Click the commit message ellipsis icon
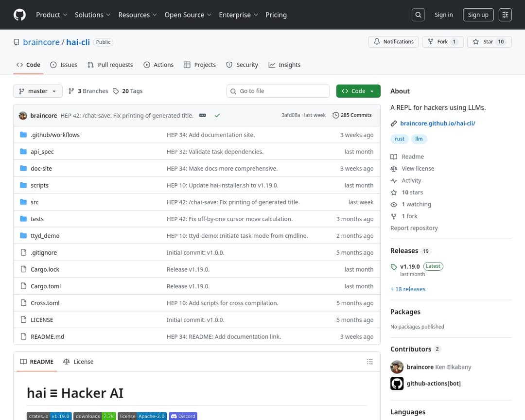525x420 pixels. [x=203, y=115]
